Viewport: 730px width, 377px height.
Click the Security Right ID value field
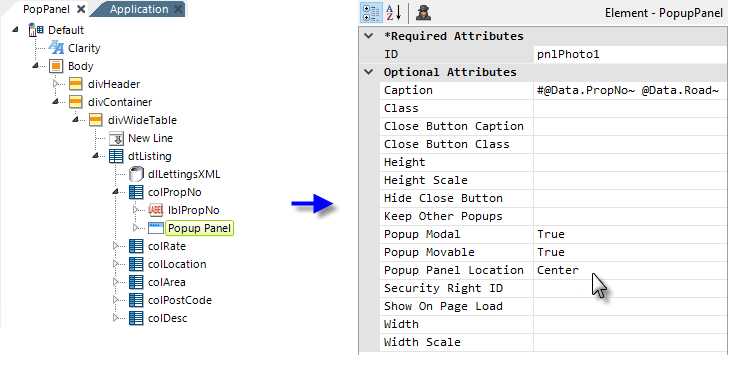[x=630, y=289]
